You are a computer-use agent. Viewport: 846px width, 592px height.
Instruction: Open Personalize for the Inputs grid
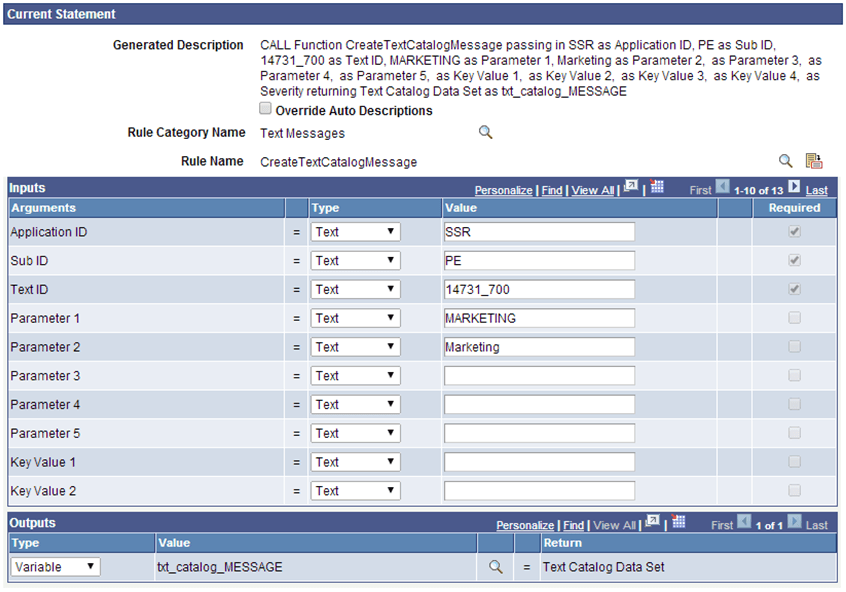pyautogui.click(x=504, y=190)
